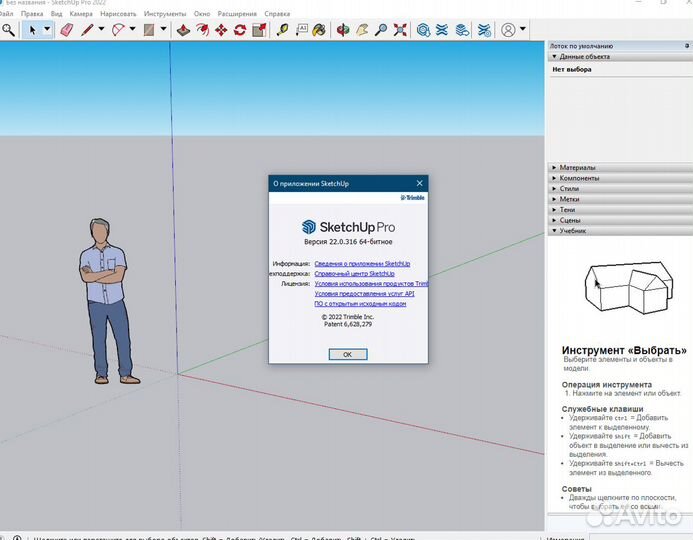Viewport: 693px width, 540px height.
Task: Open the Вид menu
Action: 57,14
